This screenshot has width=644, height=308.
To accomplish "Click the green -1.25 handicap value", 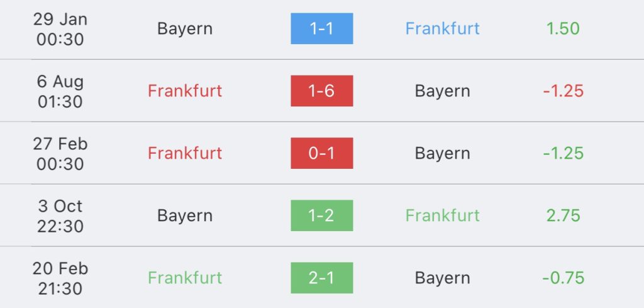I will click(x=563, y=153).
